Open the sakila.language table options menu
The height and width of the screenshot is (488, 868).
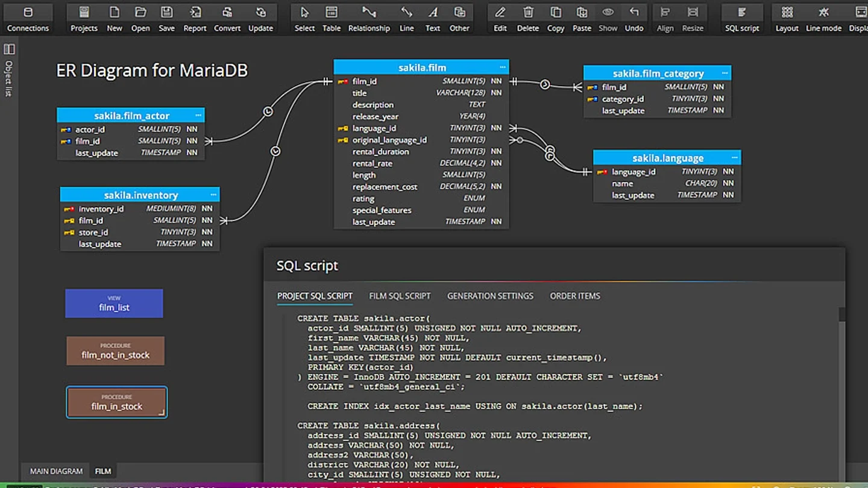click(734, 158)
